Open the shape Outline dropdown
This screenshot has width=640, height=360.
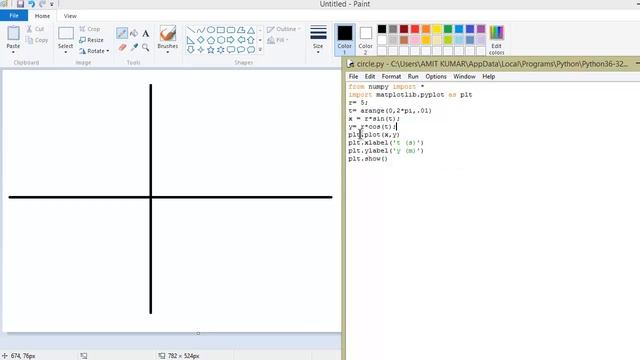click(284, 29)
